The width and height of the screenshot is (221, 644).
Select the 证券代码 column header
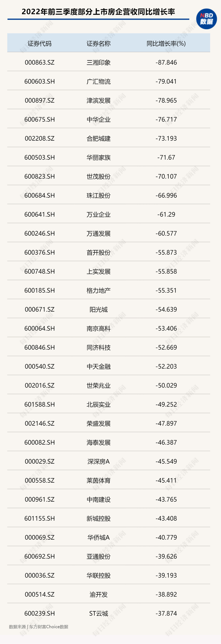39,44
